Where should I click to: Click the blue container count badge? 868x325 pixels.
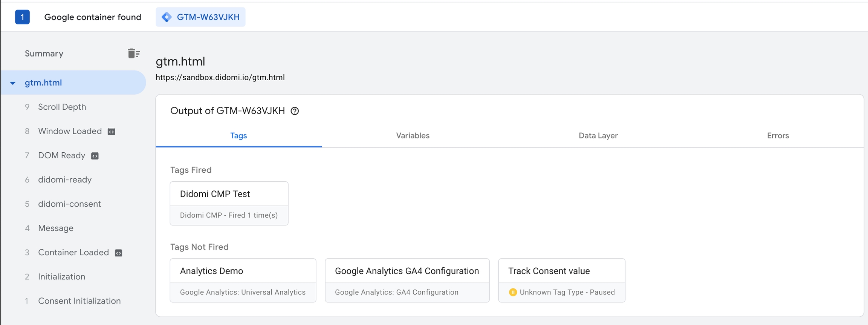click(x=22, y=17)
